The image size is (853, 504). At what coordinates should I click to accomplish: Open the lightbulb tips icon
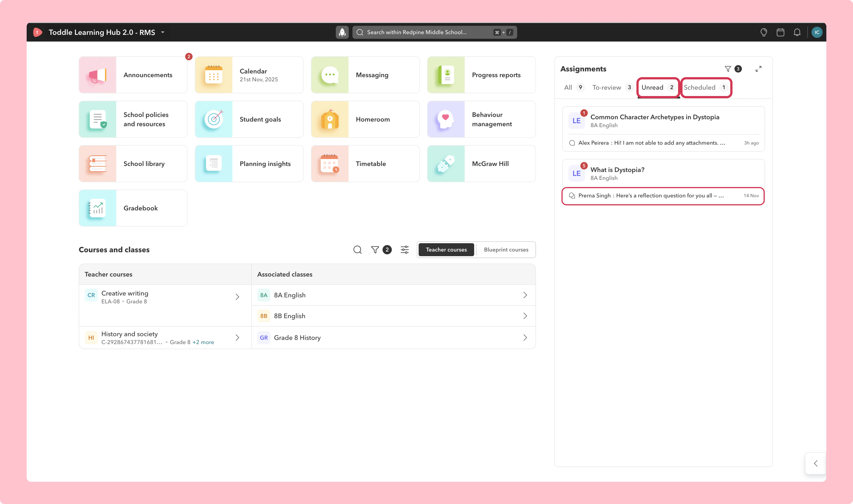click(764, 32)
